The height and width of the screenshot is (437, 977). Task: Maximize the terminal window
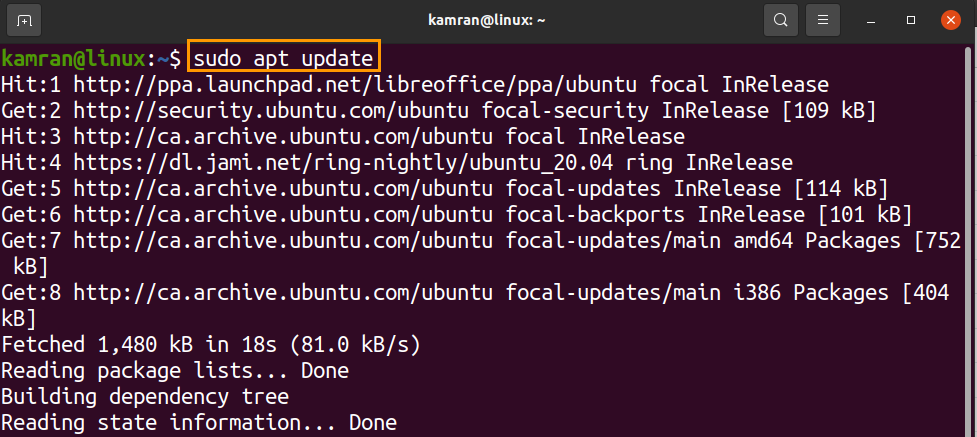(911, 19)
